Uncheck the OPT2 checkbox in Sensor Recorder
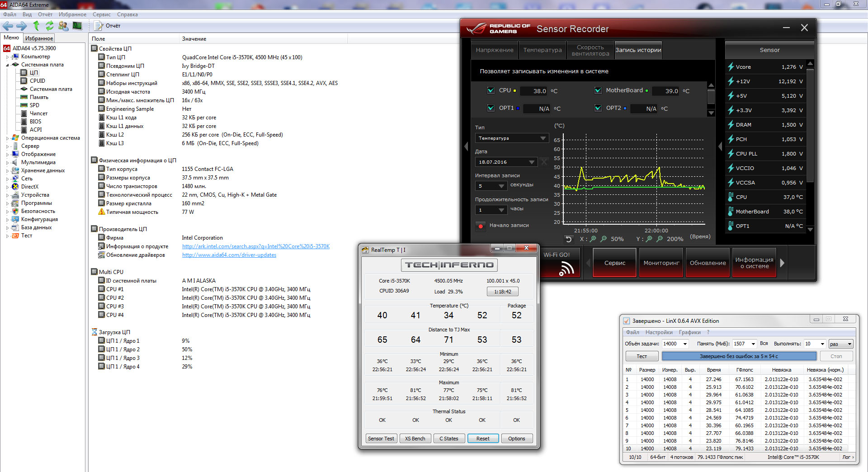Screen dimensions: 868x472 coord(598,108)
